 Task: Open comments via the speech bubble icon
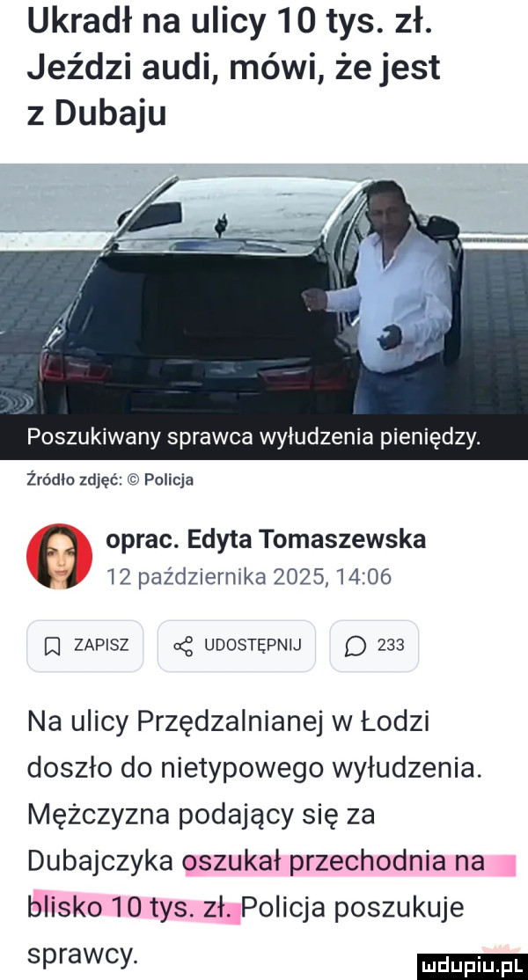tap(356, 646)
